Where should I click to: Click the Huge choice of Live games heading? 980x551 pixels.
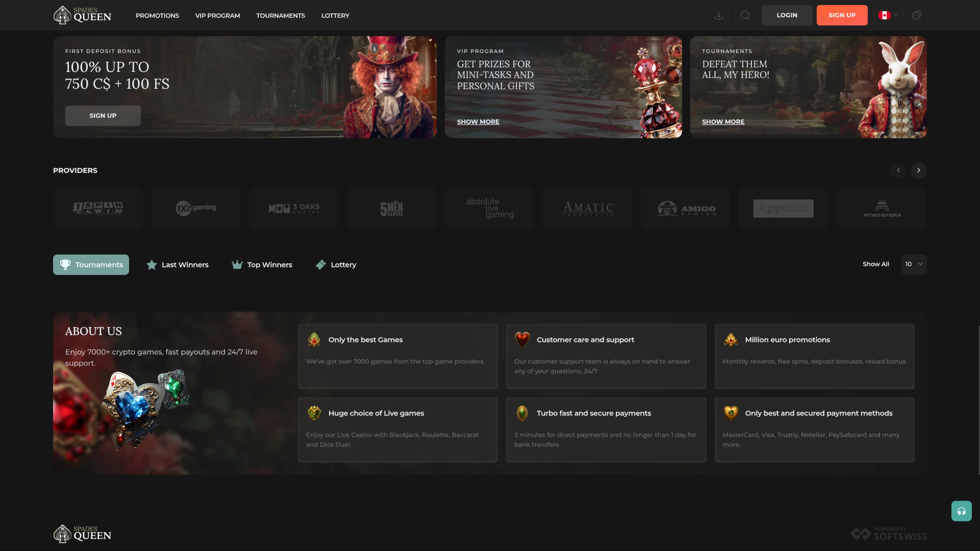[376, 413]
